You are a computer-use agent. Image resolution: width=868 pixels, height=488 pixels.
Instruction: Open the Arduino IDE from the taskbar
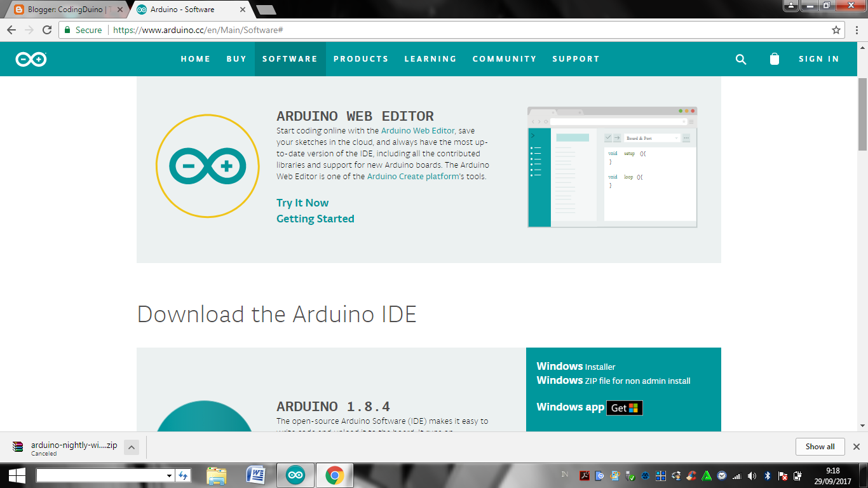point(296,475)
